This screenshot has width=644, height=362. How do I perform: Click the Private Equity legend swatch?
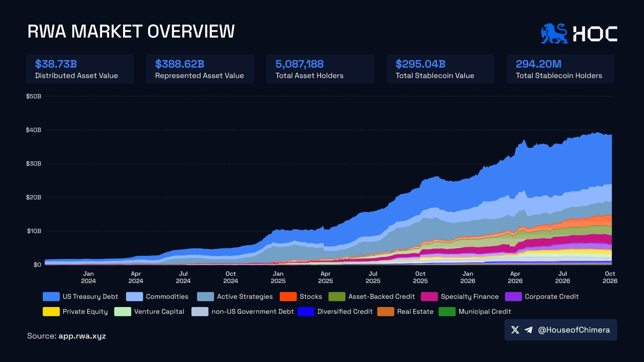(51, 312)
